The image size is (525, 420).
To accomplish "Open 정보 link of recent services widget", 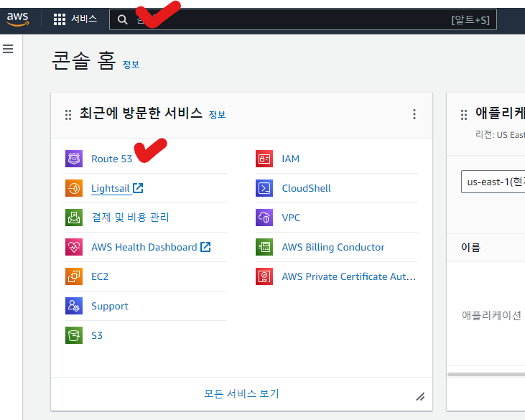I will point(218,115).
